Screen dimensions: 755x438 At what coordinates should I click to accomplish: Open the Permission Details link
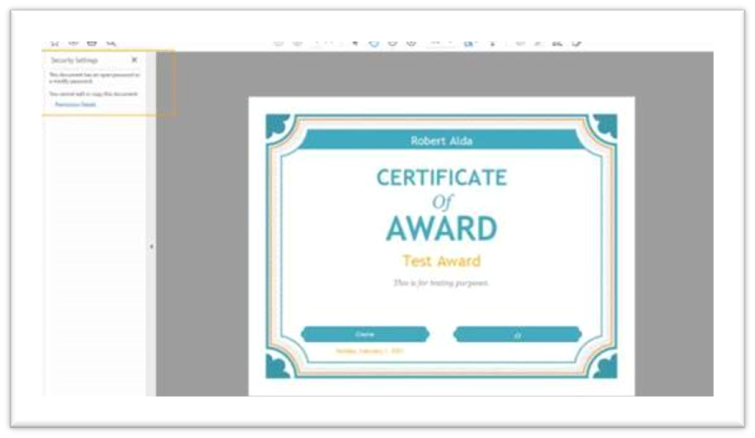coord(75,104)
